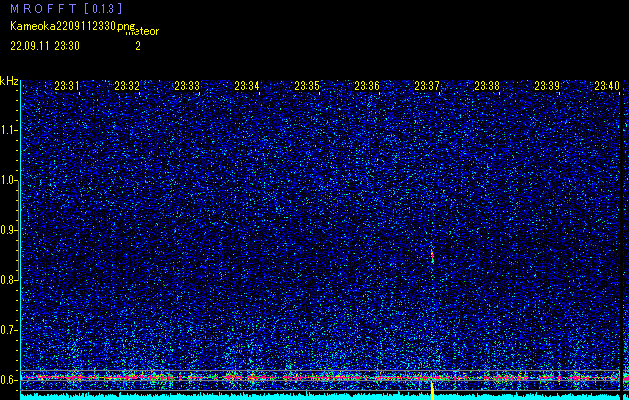The width and height of the screenshot is (629, 400).
Task: Click the 0.6 kHz frequency label
Action: (x=9, y=380)
